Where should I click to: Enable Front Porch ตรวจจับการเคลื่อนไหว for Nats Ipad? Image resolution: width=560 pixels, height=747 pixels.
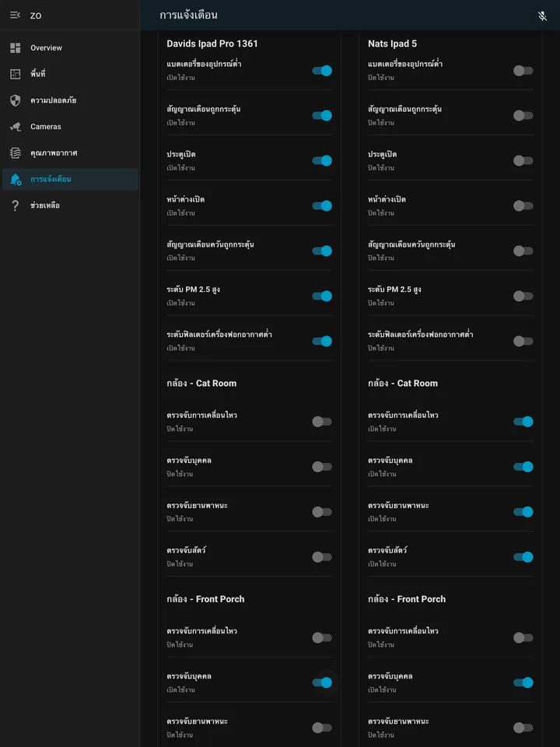[x=523, y=637]
